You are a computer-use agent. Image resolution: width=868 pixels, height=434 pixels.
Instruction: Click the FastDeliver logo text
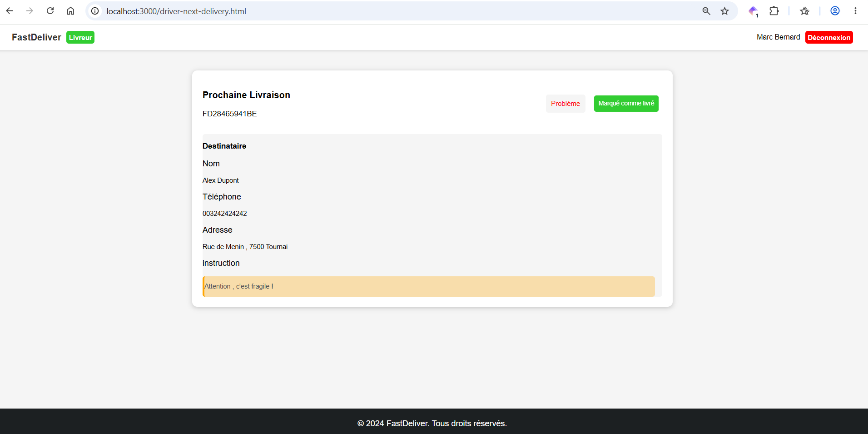pos(36,37)
